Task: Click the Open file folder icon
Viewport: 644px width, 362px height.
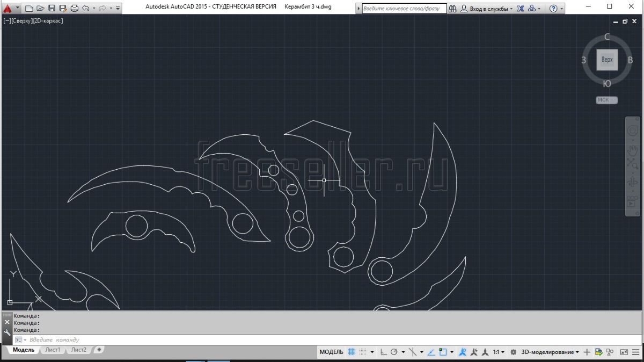Action: tap(40, 8)
